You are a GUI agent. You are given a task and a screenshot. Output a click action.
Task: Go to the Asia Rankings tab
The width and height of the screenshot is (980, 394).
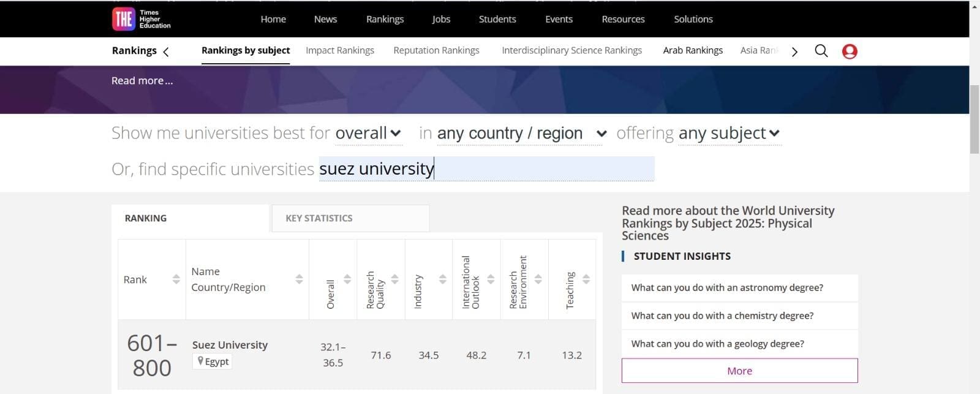tap(759, 51)
